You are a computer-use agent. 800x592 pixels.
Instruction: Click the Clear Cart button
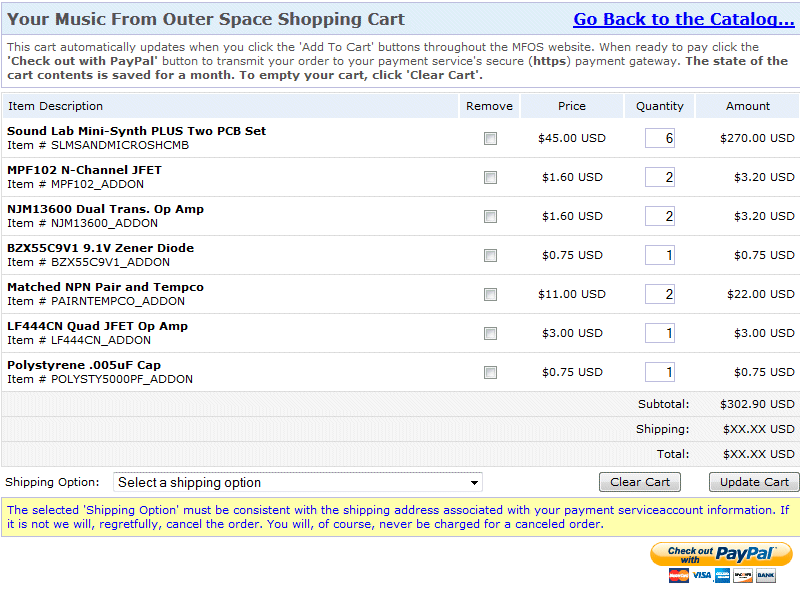(640, 482)
